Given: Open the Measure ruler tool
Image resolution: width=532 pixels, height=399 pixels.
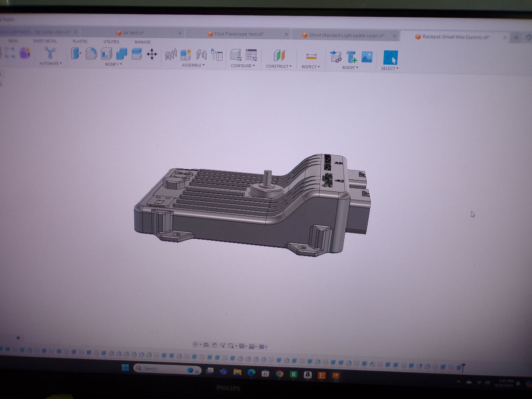Looking at the screenshot, I should [311, 56].
